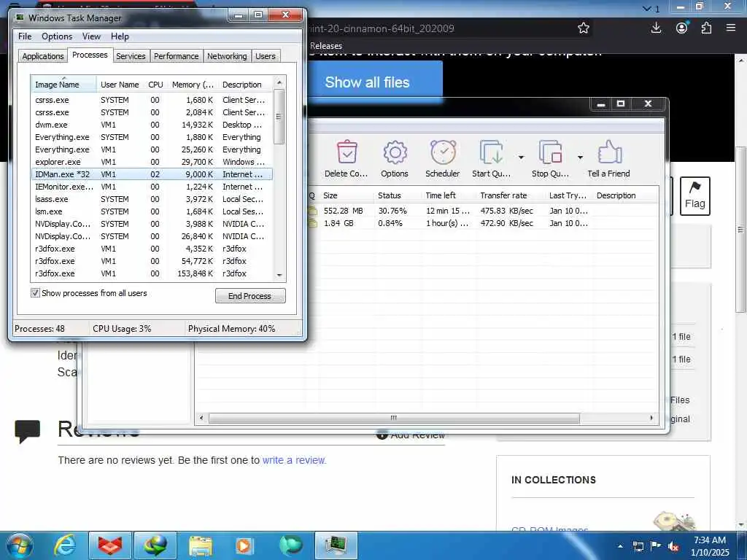Sort processes by the Memory column header
The image size is (747, 560).
click(x=193, y=85)
